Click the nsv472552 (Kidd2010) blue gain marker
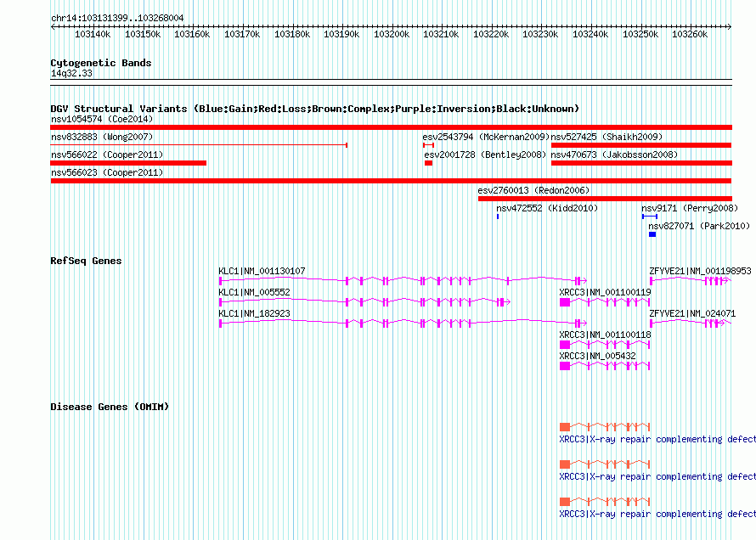This screenshot has width=756, height=540. tap(498, 217)
